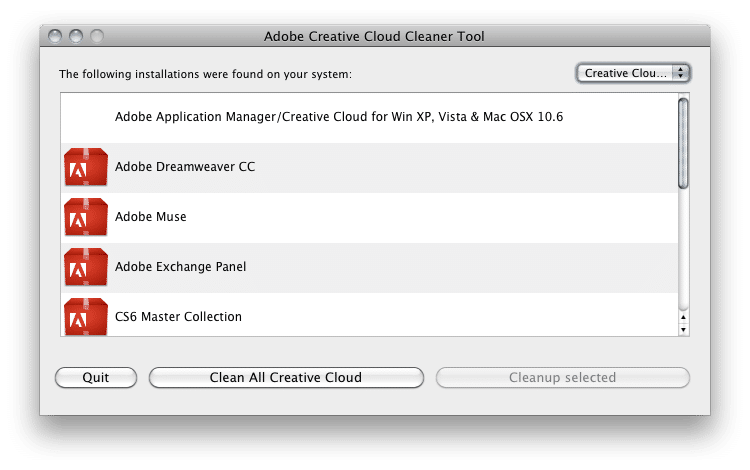Click the scrollbar down arrow

(683, 329)
